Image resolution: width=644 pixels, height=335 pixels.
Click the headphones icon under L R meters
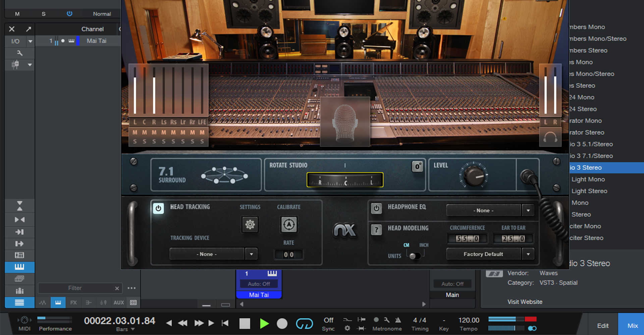[x=550, y=138]
